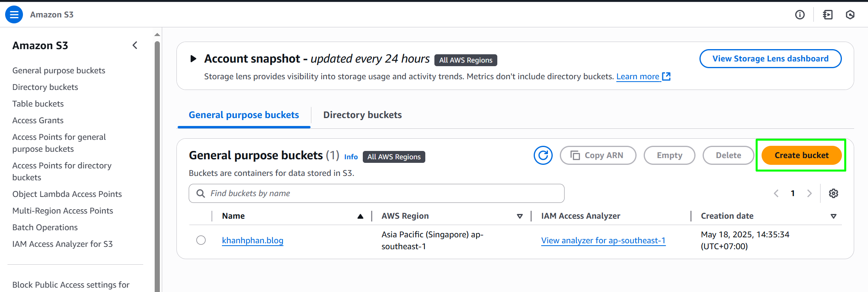This screenshot has width=868, height=292.
Task: Collapse the Amazon S3 side navigation
Action: (x=135, y=45)
